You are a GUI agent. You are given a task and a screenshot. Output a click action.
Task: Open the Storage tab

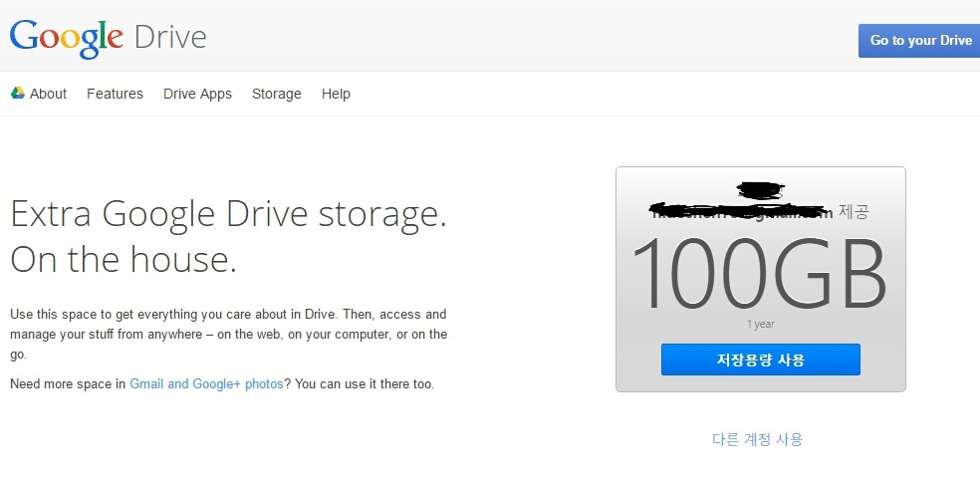pyautogui.click(x=276, y=94)
